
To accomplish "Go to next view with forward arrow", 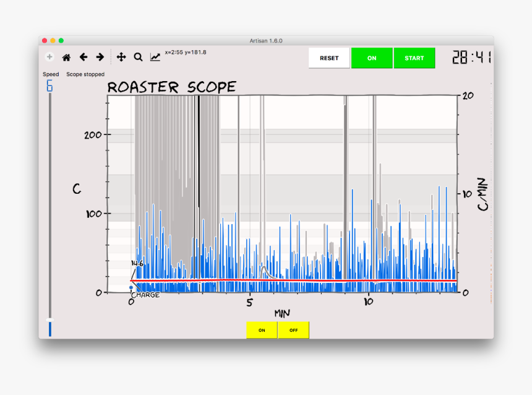I will coord(100,57).
